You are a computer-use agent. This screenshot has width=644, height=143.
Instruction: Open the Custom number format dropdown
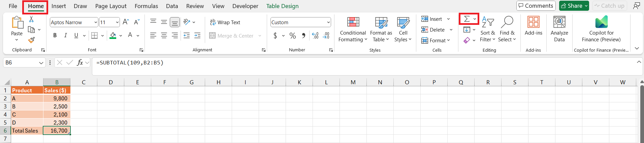pyautogui.click(x=328, y=22)
